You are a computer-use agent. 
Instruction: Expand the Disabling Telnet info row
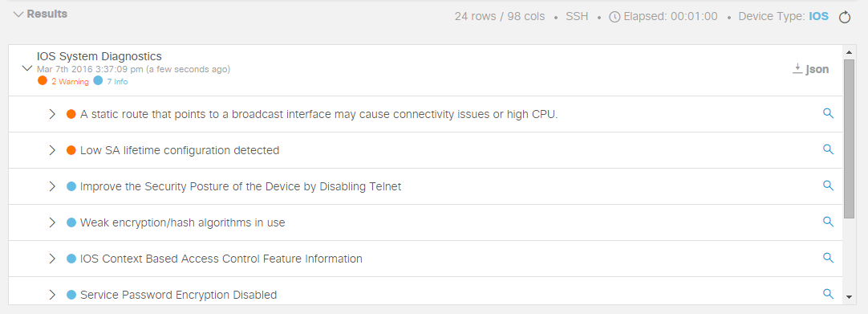(52, 186)
